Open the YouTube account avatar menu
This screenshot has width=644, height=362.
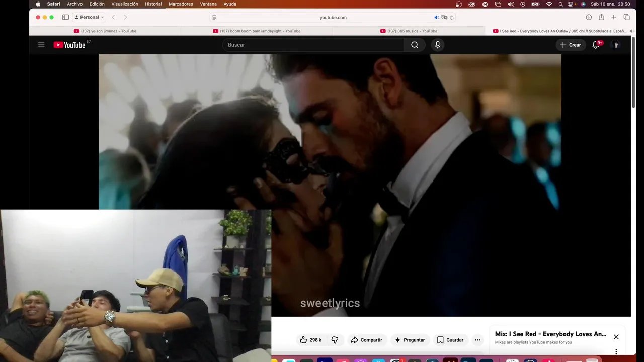click(615, 45)
